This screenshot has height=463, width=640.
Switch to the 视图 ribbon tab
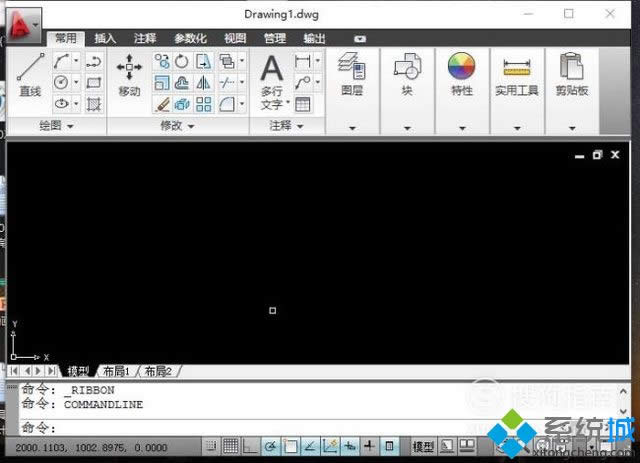pos(235,38)
